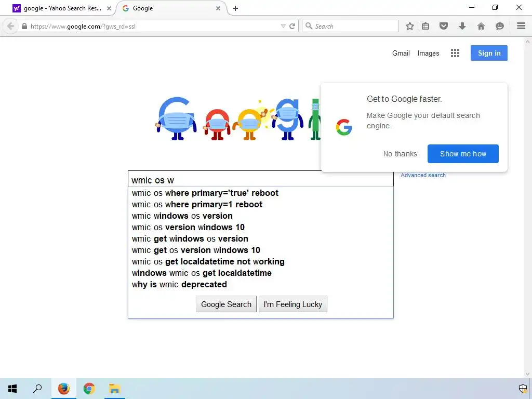The width and height of the screenshot is (532, 399).
Task: Choose suggestion "wmic os where primary=1 reboot"
Action: click(x=261, y=205)
